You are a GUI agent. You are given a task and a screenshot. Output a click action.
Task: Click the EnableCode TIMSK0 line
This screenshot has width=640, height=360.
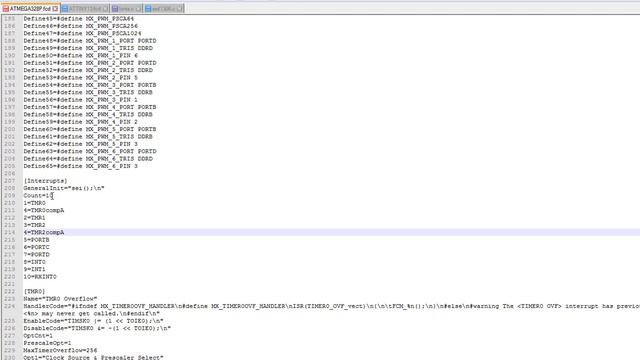pos(93,321)
